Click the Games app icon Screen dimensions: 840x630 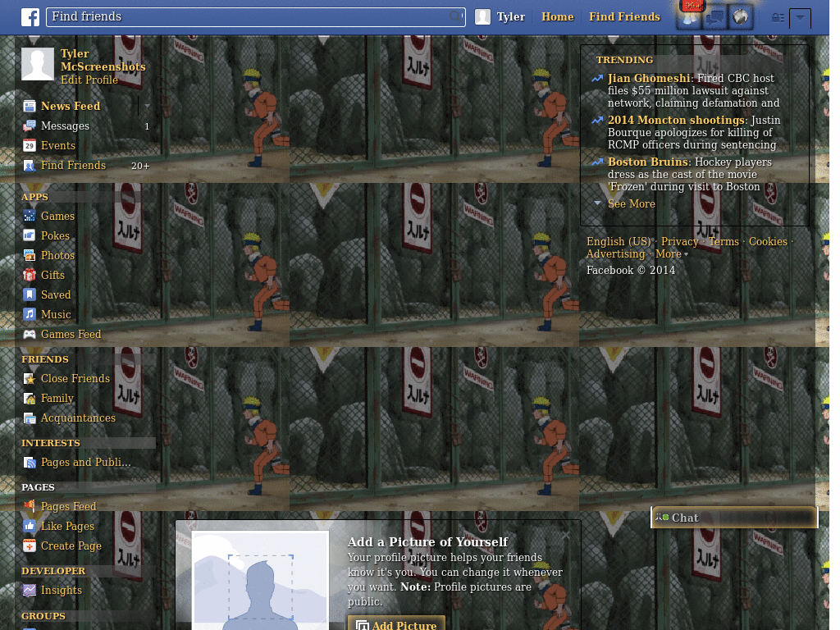coord(30,216)
